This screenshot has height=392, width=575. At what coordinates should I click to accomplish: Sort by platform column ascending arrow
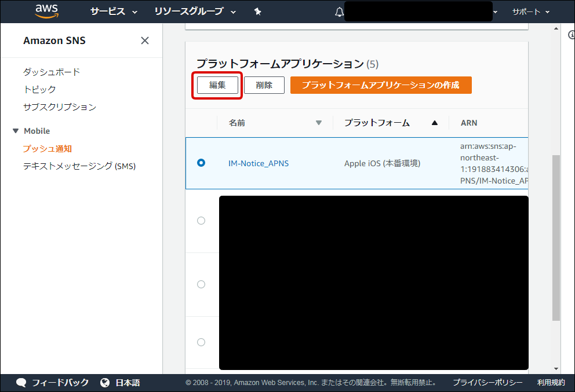click(435, 123)
